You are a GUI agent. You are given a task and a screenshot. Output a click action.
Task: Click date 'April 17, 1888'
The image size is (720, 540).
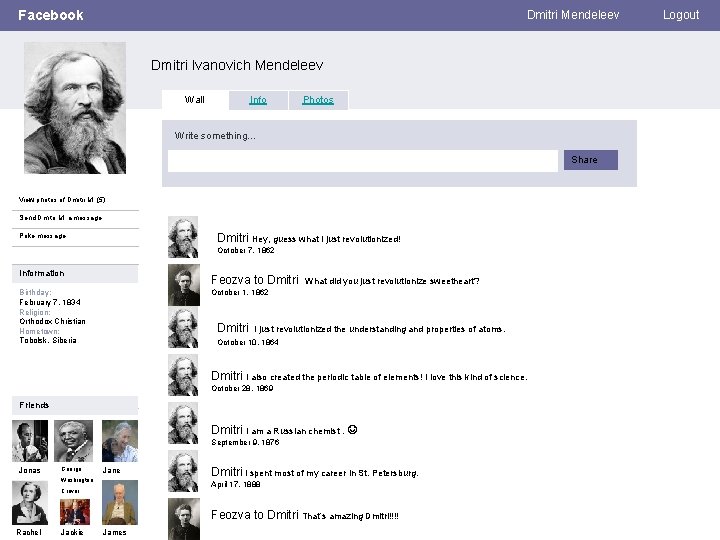(x=236, y=484)
